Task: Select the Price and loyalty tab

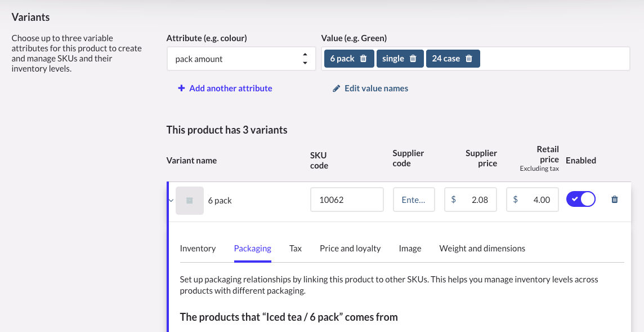Action: 350,249
